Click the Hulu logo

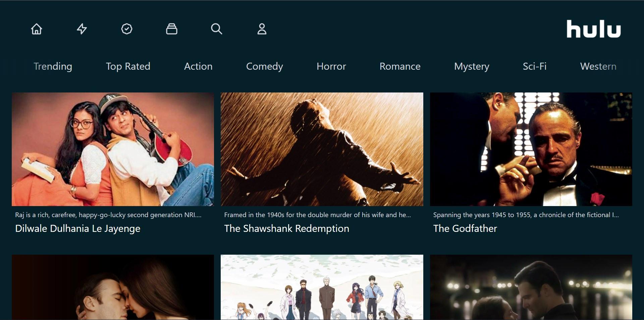pyautogui.click(x=594, y=29)
